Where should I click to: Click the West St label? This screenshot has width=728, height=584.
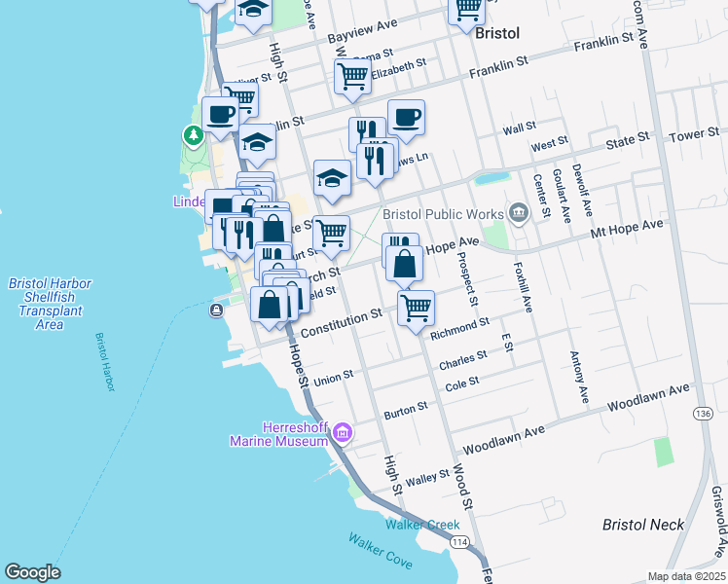550,143
